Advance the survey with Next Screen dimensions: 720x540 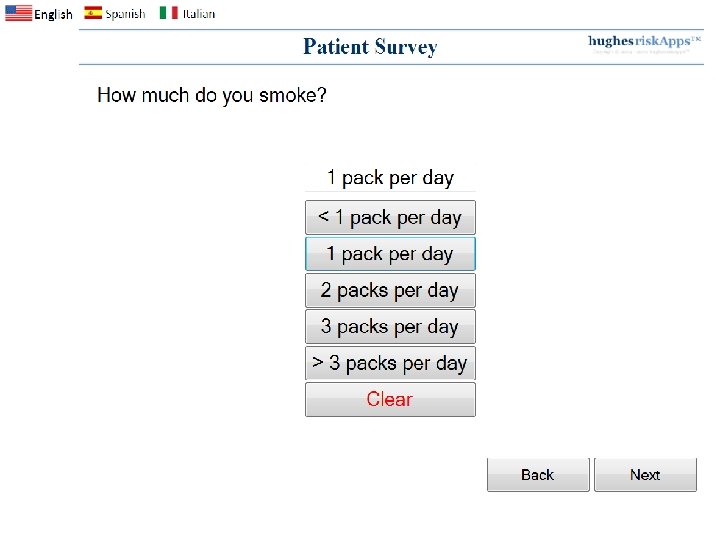pos(645,475)
